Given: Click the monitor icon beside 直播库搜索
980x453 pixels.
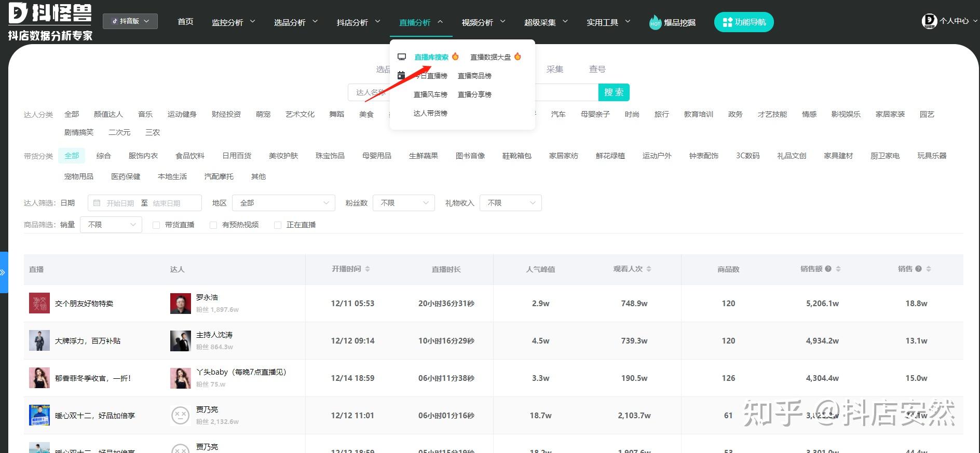Looking at the screenshot, I should point(402,57).
